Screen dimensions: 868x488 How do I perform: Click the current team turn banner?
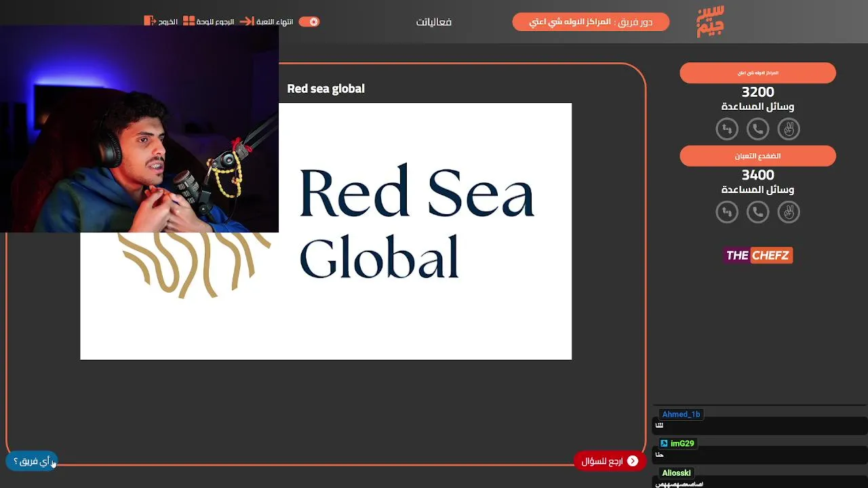(591, 22)
